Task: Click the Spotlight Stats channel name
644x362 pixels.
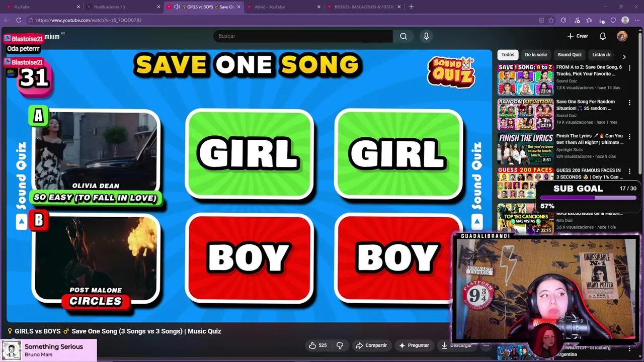Action: point(569,150)
